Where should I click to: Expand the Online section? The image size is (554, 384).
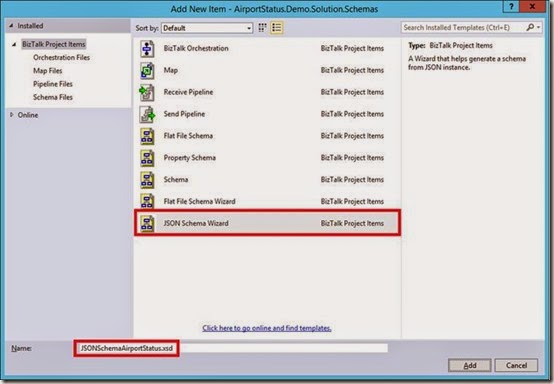(12, 115)
